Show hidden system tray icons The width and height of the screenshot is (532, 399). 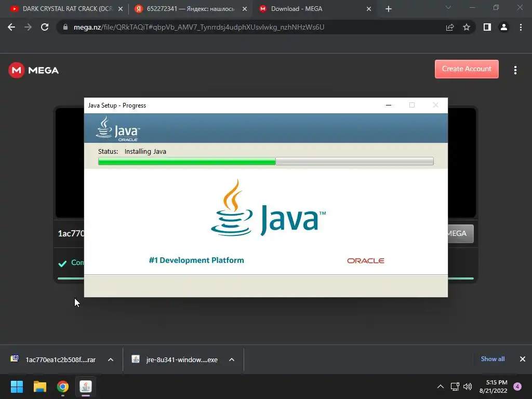pyautogui.click(x=441, y=387)
